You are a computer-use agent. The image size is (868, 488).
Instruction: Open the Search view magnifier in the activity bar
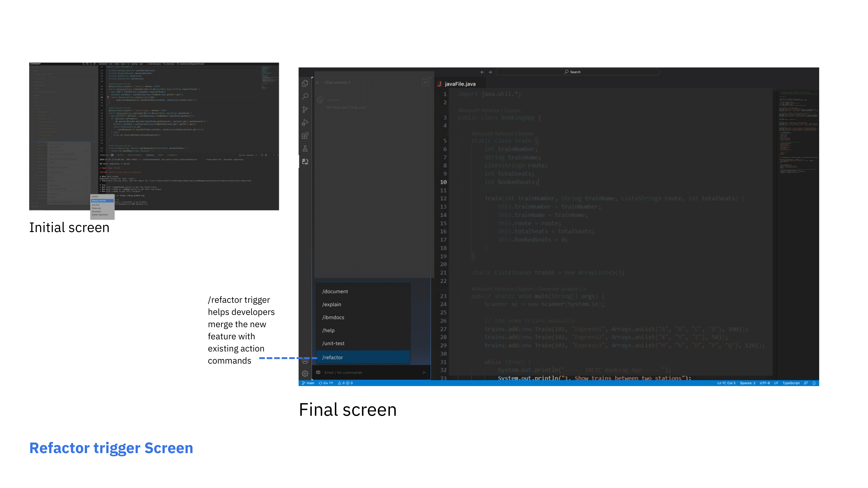click(305, 96)
